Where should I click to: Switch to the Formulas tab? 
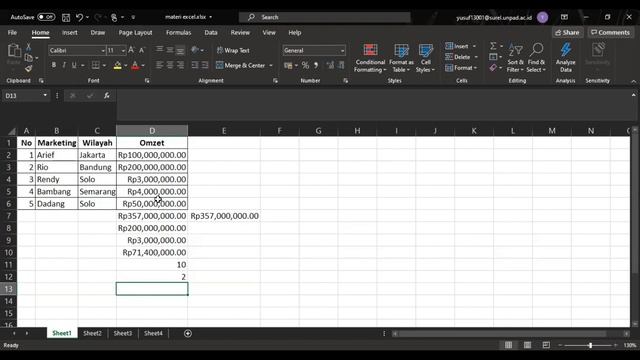[178, 33]
